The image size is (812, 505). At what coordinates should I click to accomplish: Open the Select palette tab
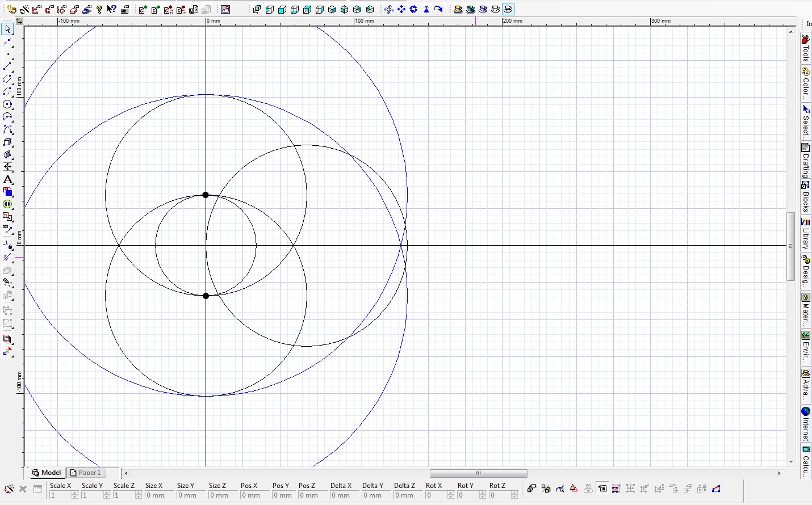[806, 121]
